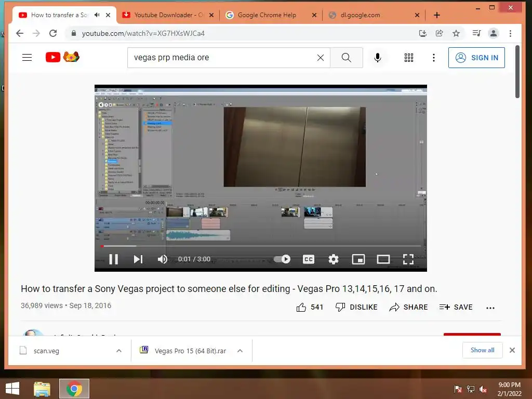The image size is (532, 399).
Task: Close the Youtube Downloader tab
Action: (x=211, y=15)
